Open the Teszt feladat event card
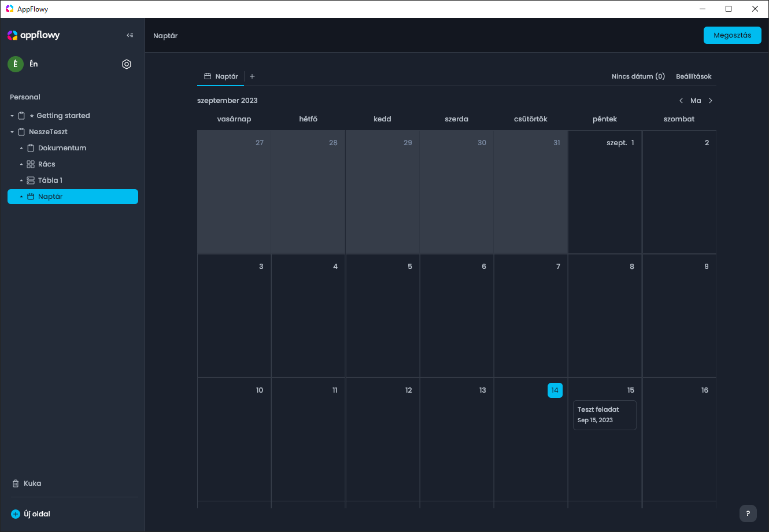 pyautogui.click(x=605, y=415)
